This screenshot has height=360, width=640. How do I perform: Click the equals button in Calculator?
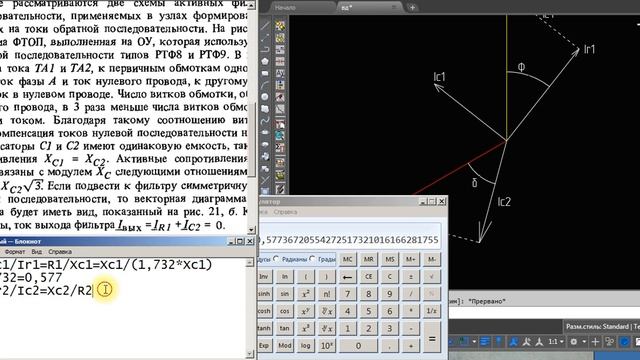pyautogui.click(x=431, y=337)
